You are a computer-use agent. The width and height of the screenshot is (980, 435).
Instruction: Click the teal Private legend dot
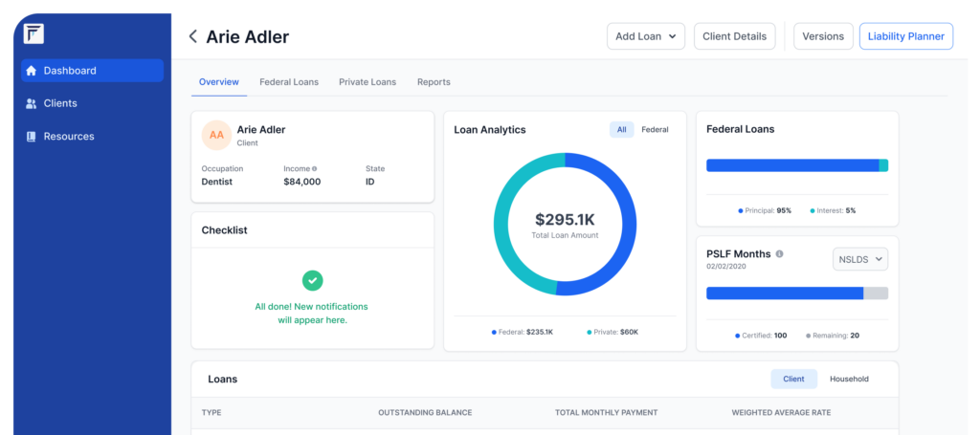coord(589,333)
